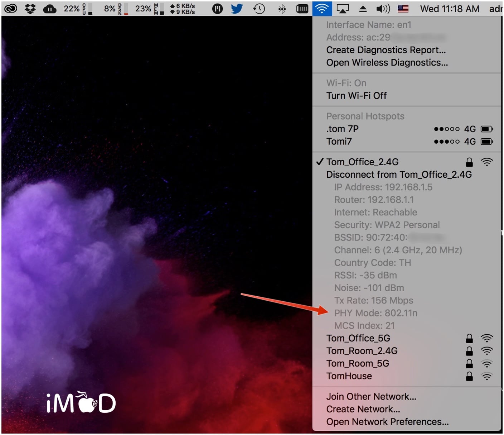
Task: Turn Wi-Fi Off
Action: tap(357, 95)
